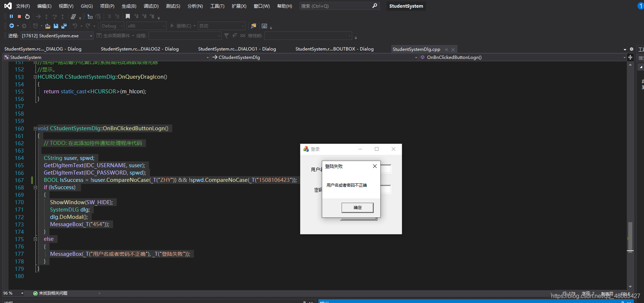Open the x86 platform dropdown
This screenshot has height=303, width=644.
point(146,26)
